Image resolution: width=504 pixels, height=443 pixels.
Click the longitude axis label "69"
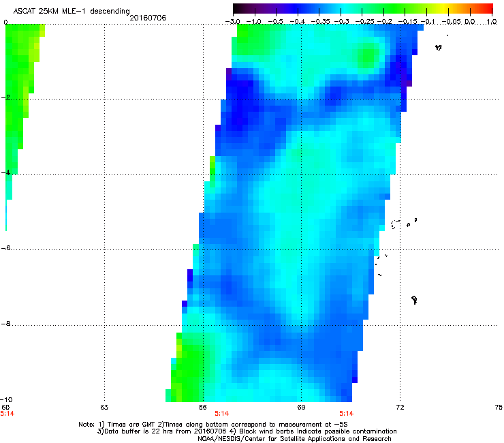[301, 408]
